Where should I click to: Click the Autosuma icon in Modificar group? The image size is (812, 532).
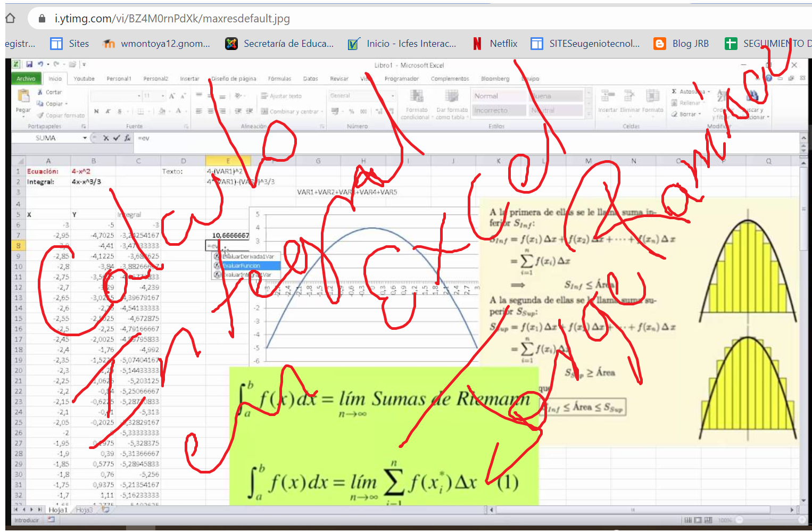pos(674,92)
